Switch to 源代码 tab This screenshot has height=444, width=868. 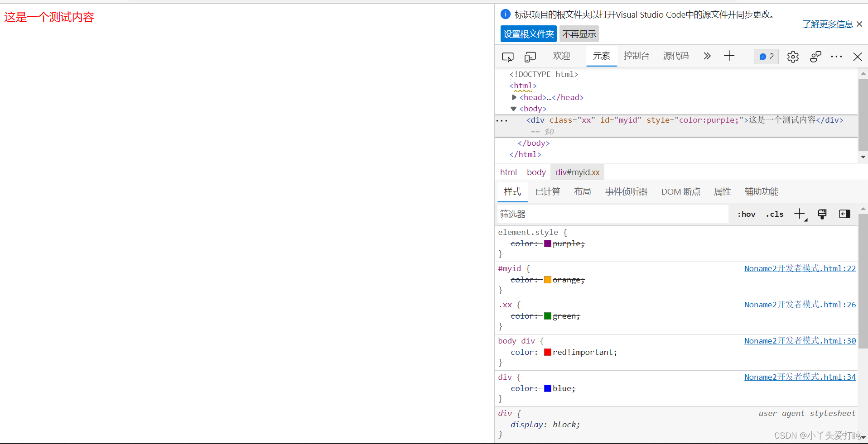tap(676, 56)
